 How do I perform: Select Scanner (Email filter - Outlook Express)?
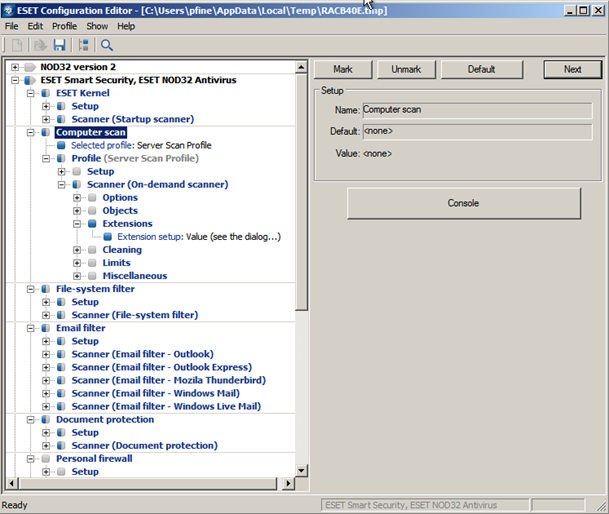point(162,367)
